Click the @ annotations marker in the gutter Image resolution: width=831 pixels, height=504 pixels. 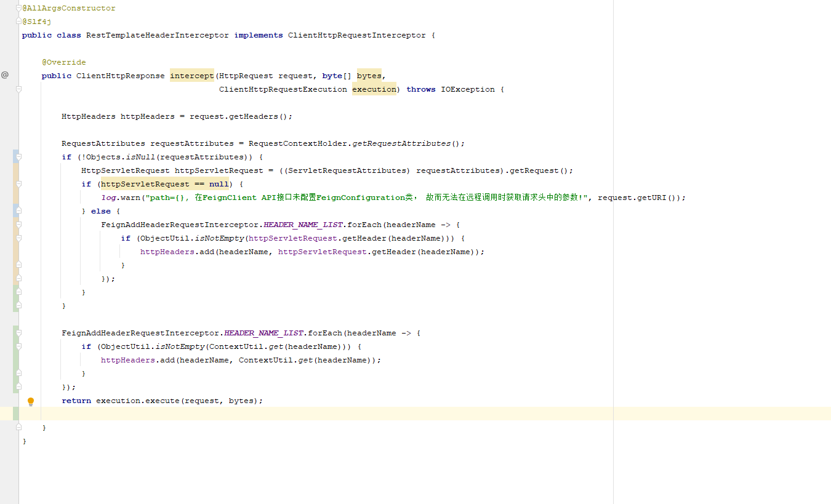tap(6, 74)
